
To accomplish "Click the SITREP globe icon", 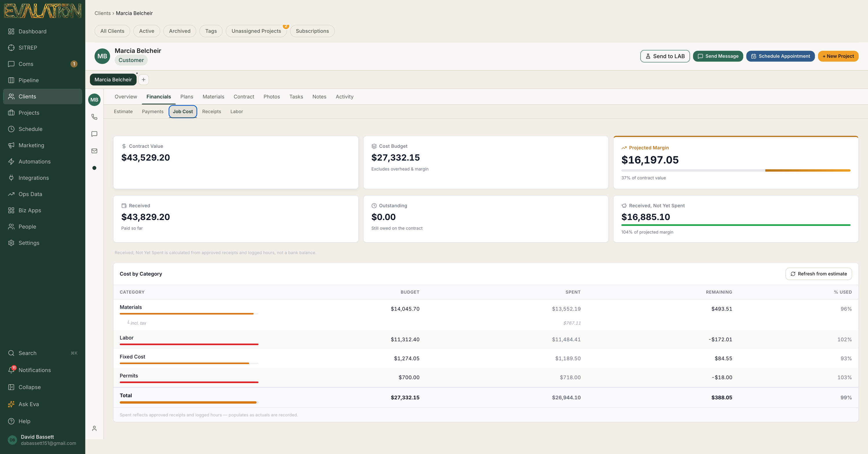I will (11, 47).
